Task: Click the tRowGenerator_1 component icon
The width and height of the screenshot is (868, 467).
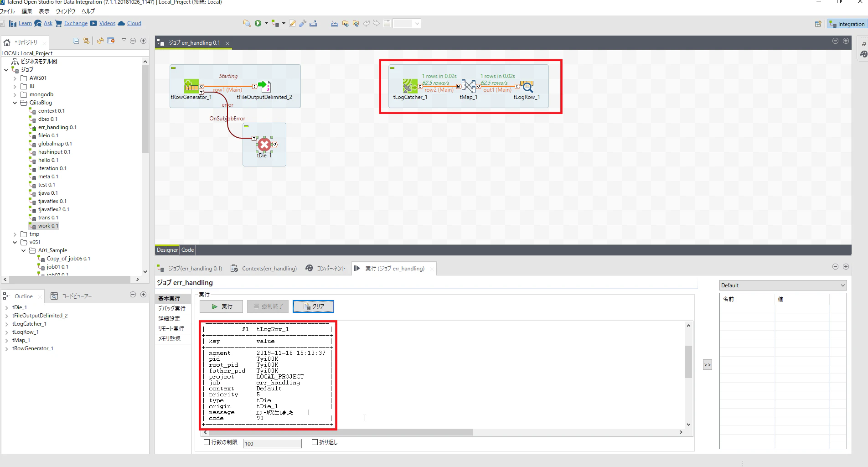Action: [x=191, y=86]
